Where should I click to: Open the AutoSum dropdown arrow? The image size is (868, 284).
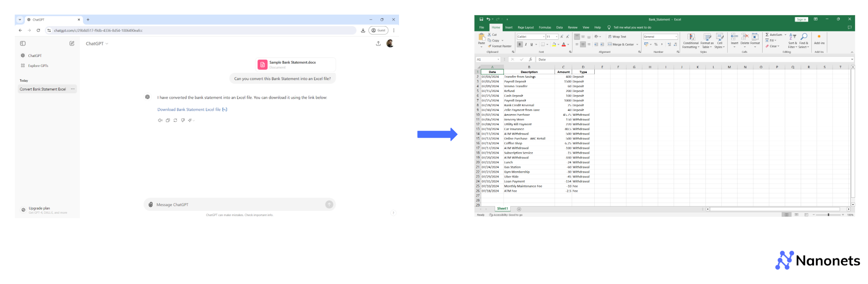coord(786,35)
